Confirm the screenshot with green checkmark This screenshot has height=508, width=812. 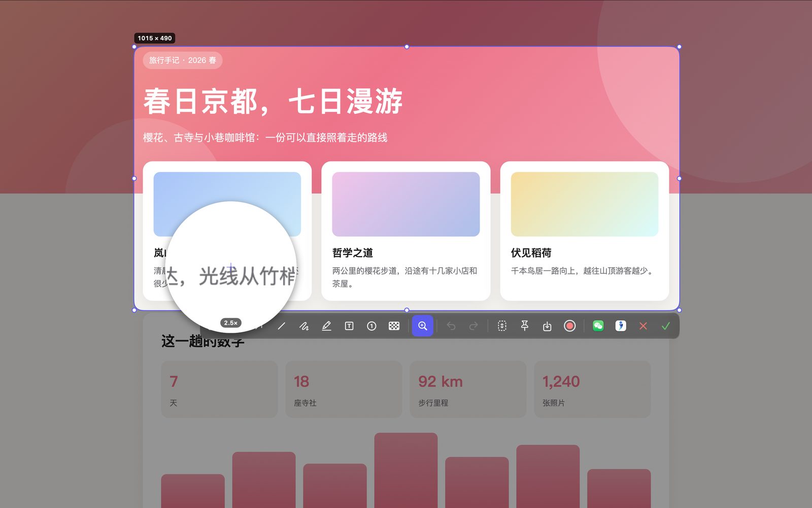coord(666,326)
